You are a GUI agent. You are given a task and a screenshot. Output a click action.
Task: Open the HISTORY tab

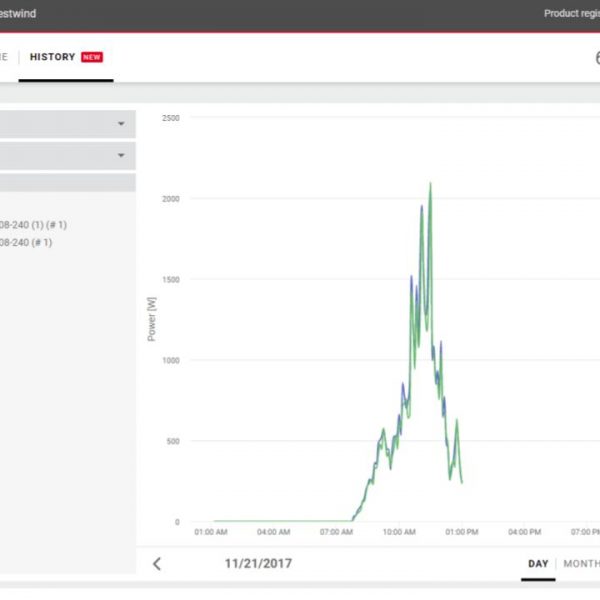(x=52, y=57)
